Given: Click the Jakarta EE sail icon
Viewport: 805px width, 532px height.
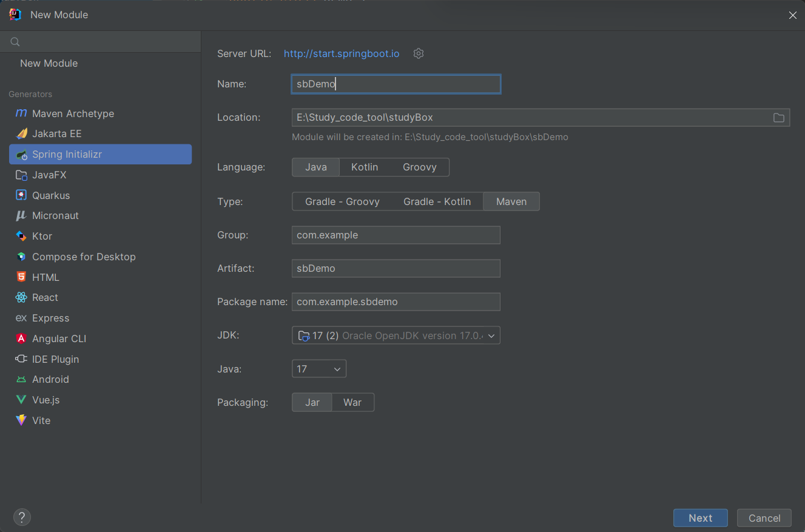Looking at the screenshot, I should point(21,133).
